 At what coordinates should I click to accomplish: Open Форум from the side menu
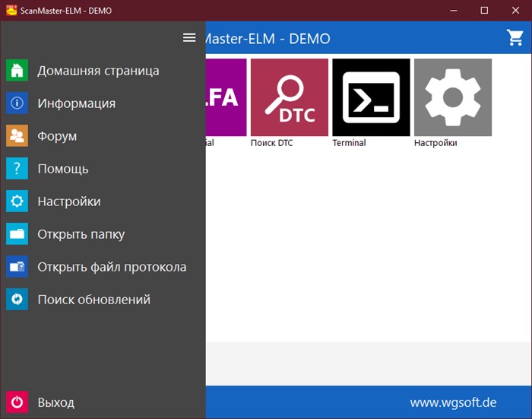click(57, 136)
